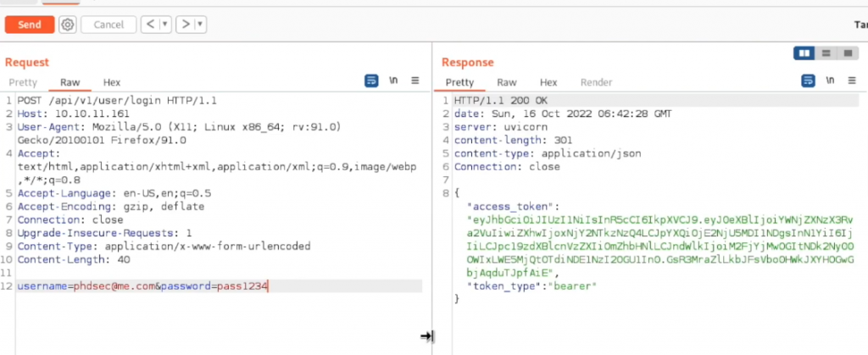Click the Cancel button
Screen dimensions: 868x355
tap(108, 25)
